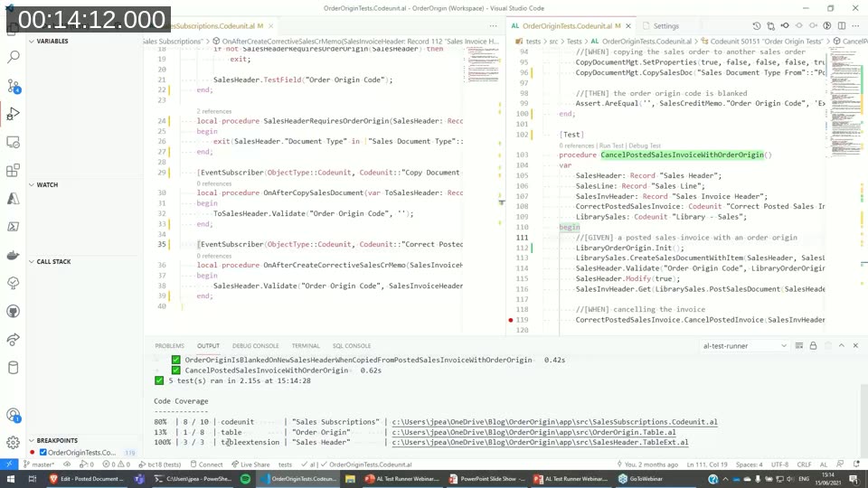The image size is (868, 488).
Task: Click Run Test code lens above procedure
Action: pos(611,145)
